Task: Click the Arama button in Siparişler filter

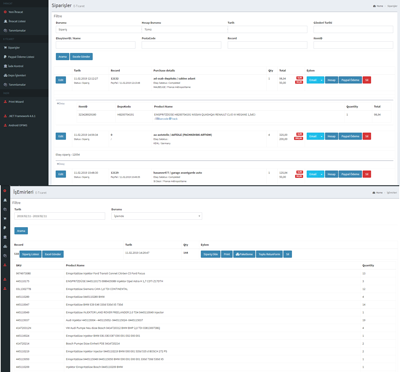Action: tap(62, 57)
